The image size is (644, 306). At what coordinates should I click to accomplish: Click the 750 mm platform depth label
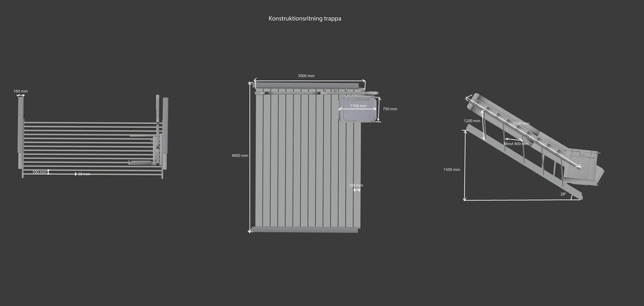[x=390, y=109]
